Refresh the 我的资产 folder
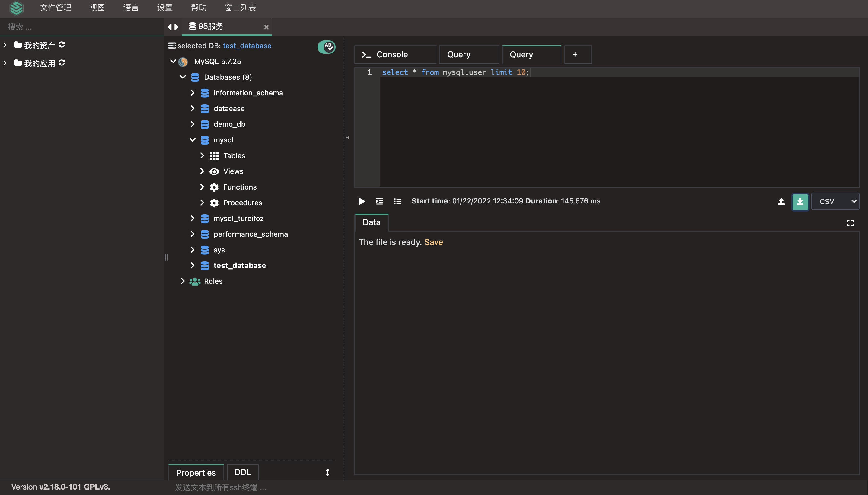Image resolution: width=868 pixels, height=495 pixels. click(62, 45)
